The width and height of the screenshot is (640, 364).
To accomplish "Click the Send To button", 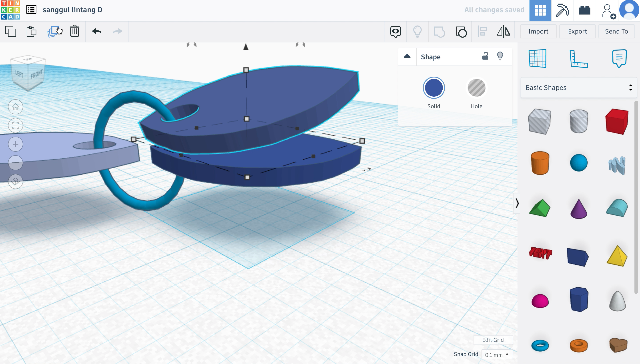I will [616, 32].
